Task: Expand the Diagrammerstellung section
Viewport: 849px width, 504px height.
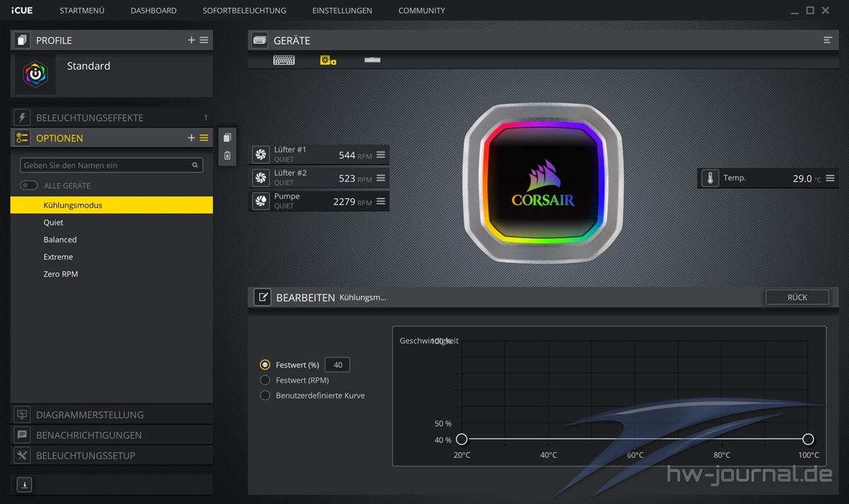Action: (111, 415)
